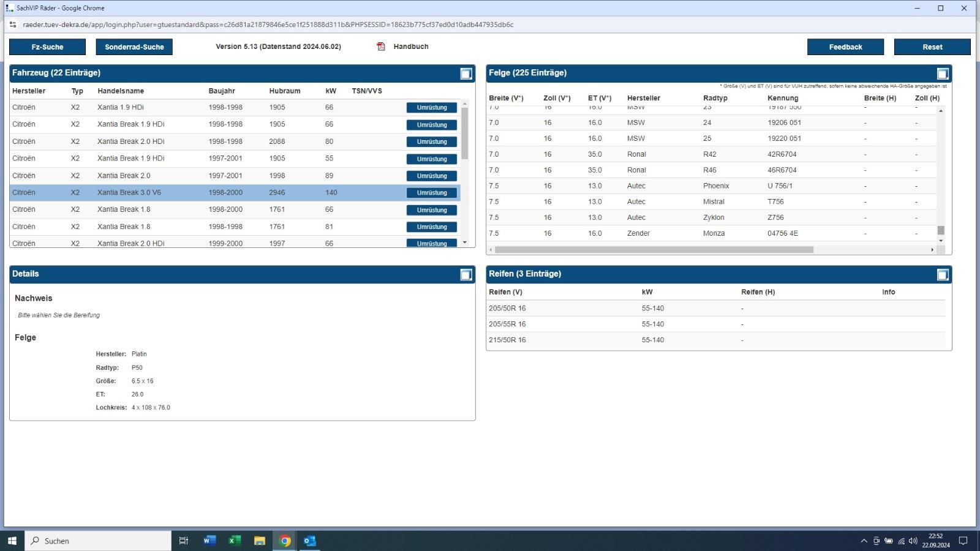Screen dimensions: 980x551
Task: Select the Xantia Break 3.0 V6 vehicle row
Action: (x=235, y=193)
